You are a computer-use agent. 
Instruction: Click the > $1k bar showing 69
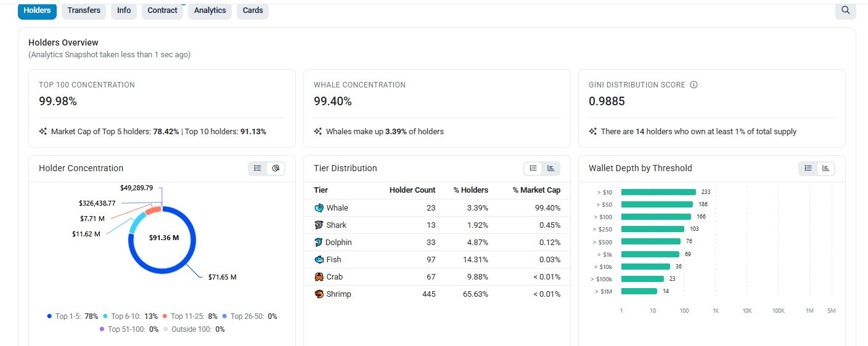click(650, 254)
